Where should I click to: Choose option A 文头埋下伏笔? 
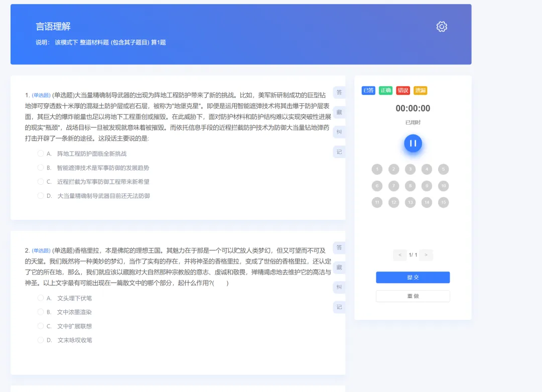(x=65, y=298)
